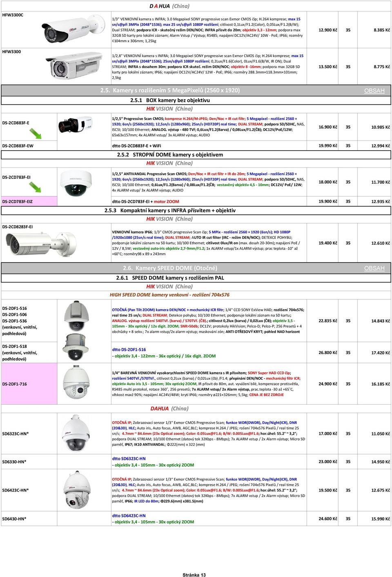Image resolution: width=392 pixels, height=577 pixels.
Task: Click the heading 2.5.1 BOX kamery bez objektivu
Action: 170,100
